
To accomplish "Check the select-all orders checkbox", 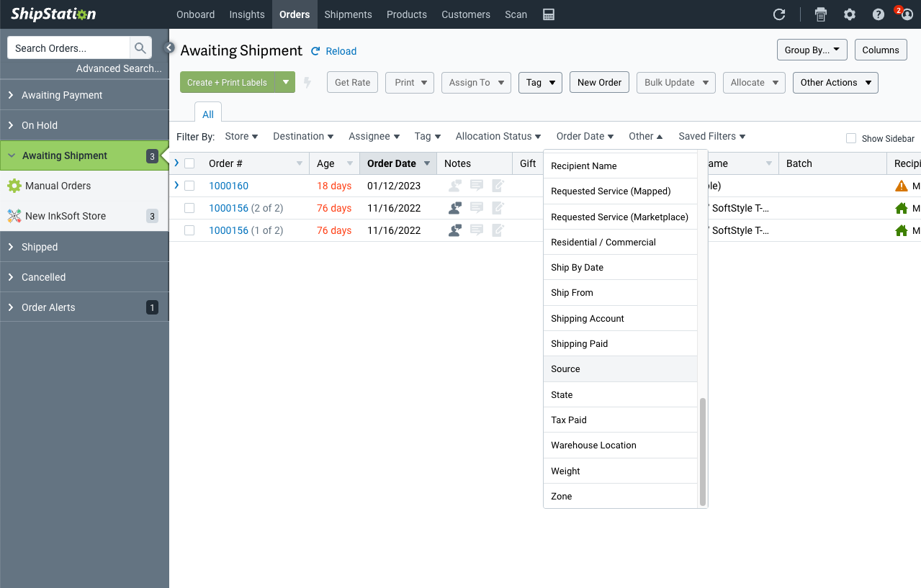I will 189,163.
